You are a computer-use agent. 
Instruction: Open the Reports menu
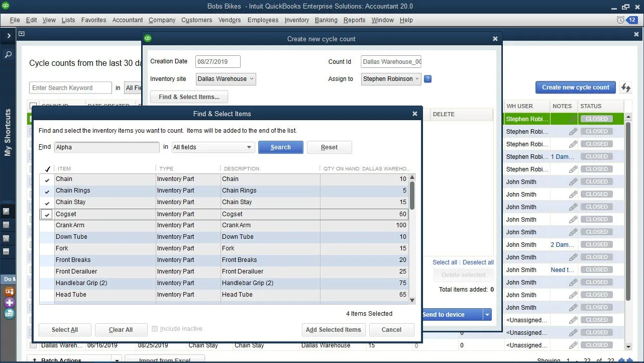[x=354, y=20]
